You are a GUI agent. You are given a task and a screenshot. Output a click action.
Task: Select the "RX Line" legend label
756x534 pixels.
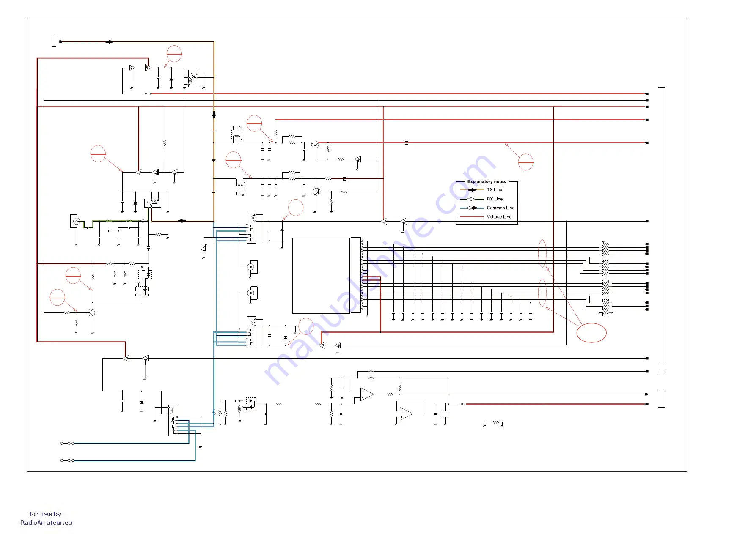click(x=495, y=199)
